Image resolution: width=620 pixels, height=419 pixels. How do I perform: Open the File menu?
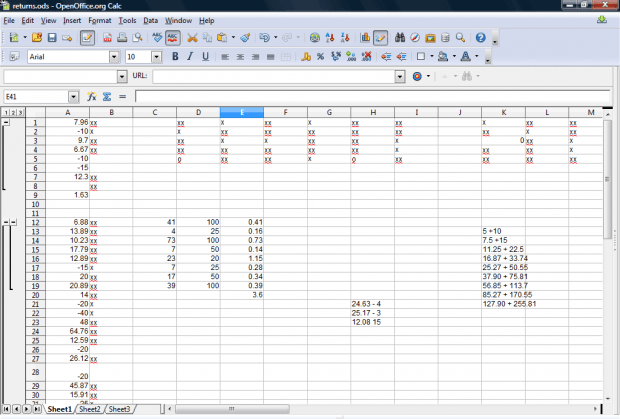click(9, 21)
